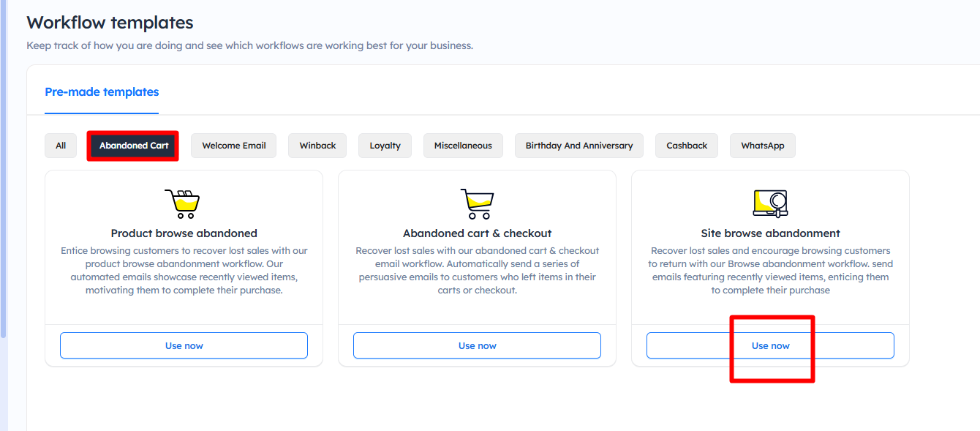Use the Site browse abandonment template
This screenshot has width=980, height=431.
click(x=770, y=345)
